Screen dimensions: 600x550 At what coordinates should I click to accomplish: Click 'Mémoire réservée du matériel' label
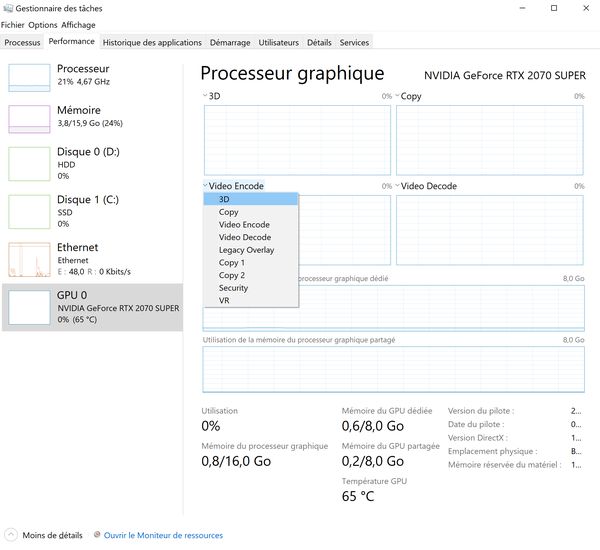point(505,464)
